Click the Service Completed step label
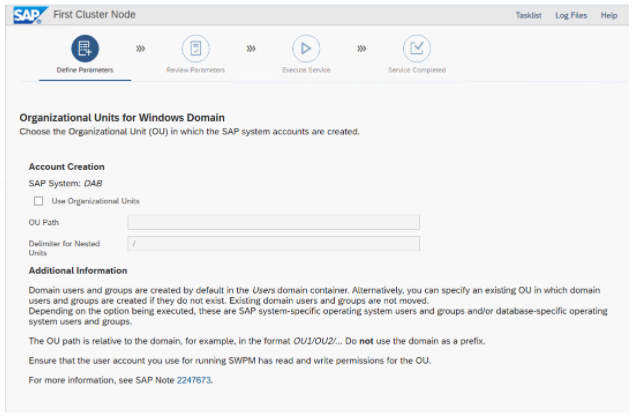Image resolution: width=635 pixels, height=420 pixels. [x=417, y=70]
